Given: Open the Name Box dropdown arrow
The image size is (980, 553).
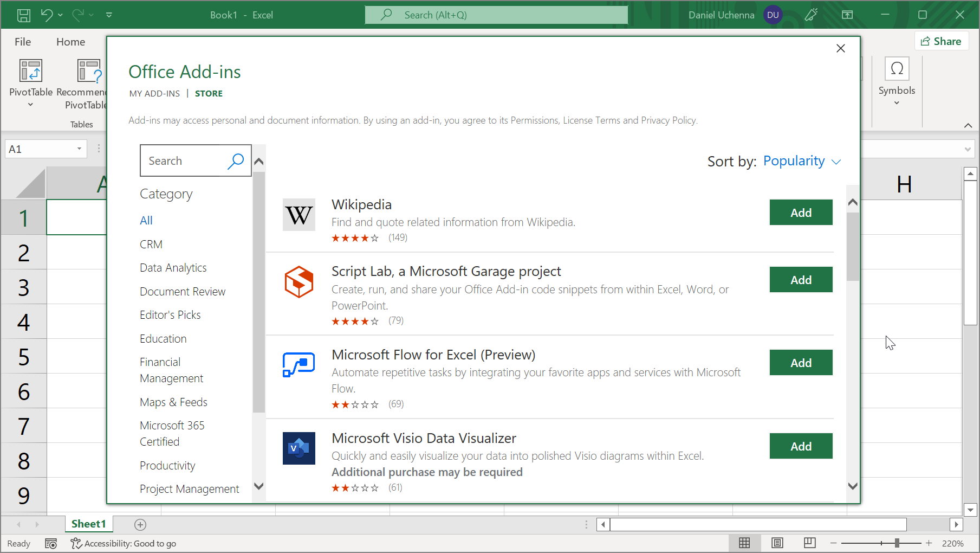Looking at the screenshot, I should pyautogui.click(x=79, y=149).
